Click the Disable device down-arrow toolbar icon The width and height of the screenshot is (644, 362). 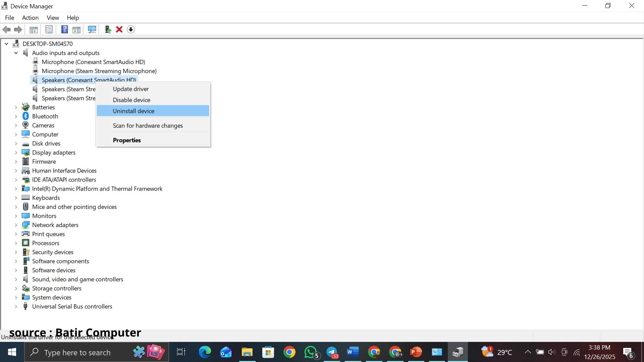tap(131, 29)
